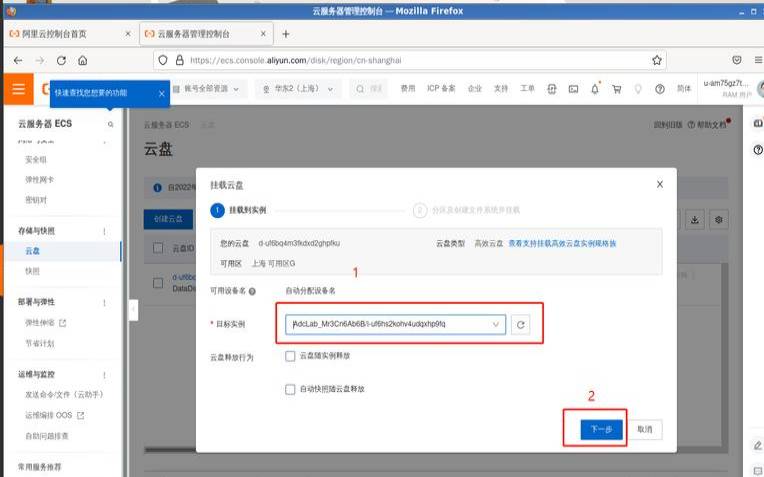Collapse the 部署与弹性 section
This screenshot has width=764, height=477.
pyautogui.click(x=104, y=303)
